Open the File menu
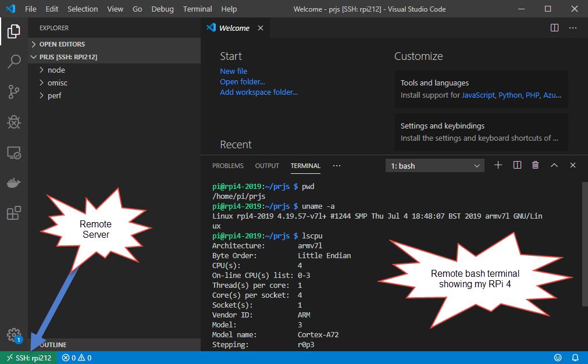 coord(31,9)
